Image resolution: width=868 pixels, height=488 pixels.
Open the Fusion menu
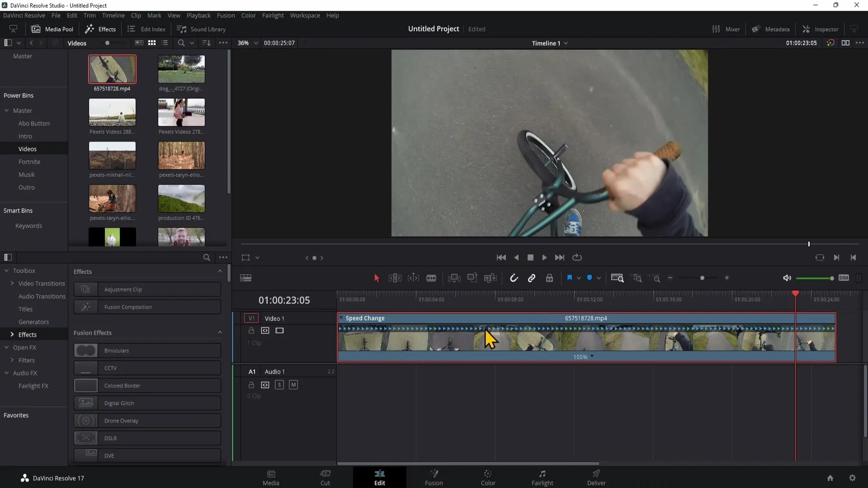pos(226,15)
